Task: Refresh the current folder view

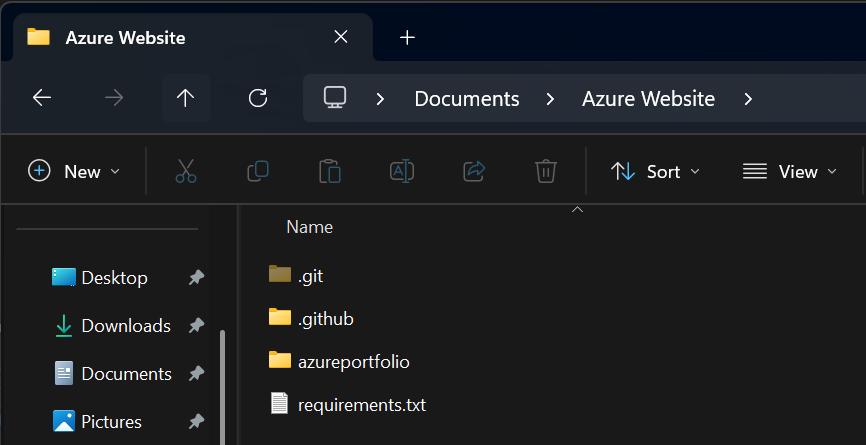Action: tap(258, 98)
